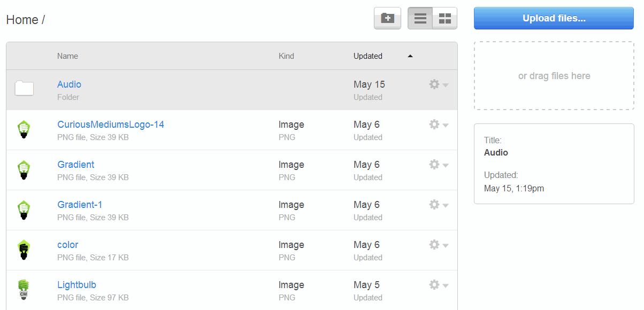Screen dimensions: 644x310
Task: Click the Upload files button
Action: [554, 18]
